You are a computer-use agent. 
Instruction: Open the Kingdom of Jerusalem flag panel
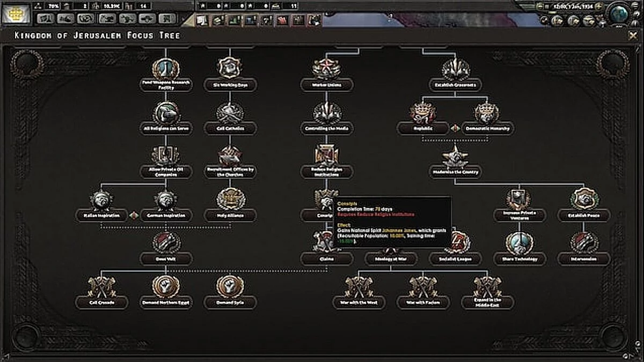coord(16,14)
